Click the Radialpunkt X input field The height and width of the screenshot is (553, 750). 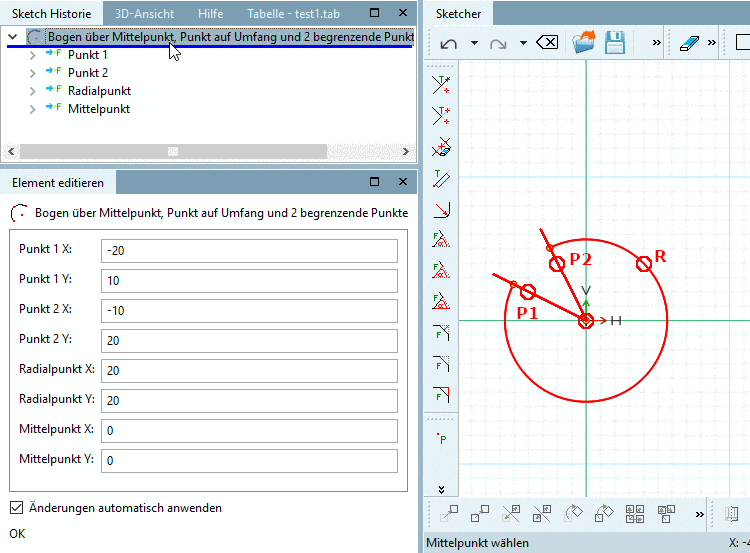[x=249, y=371]
